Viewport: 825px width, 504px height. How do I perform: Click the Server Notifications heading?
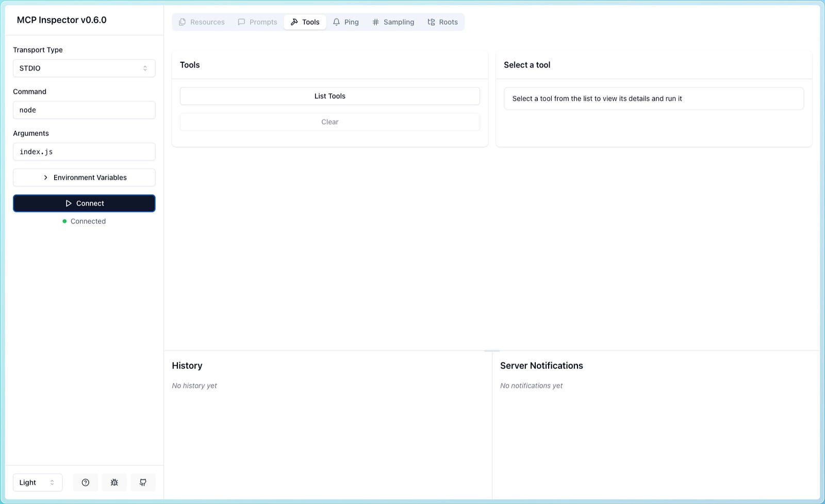coord(541,365)
